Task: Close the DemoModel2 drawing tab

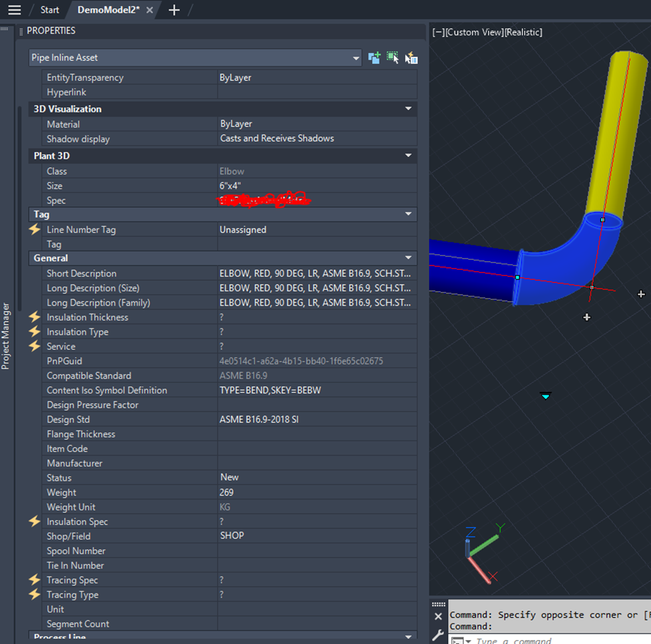Action: click(150, 10)
